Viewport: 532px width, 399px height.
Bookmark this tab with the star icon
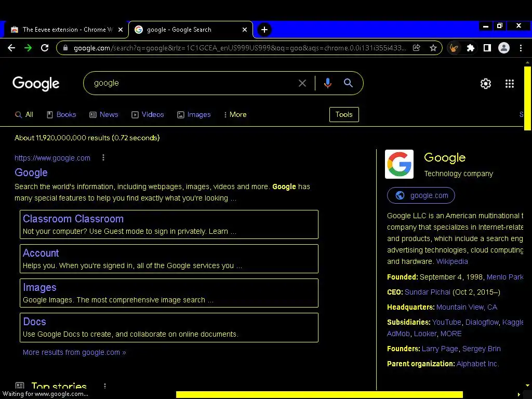pos(433,48)
